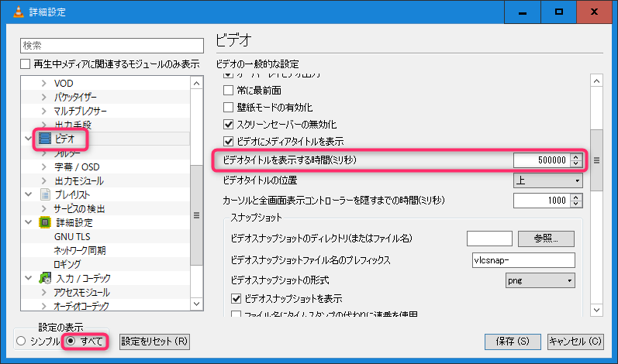Click the ビデオ category icon in tree
The image size is (618, 364).
click(45, 139)
